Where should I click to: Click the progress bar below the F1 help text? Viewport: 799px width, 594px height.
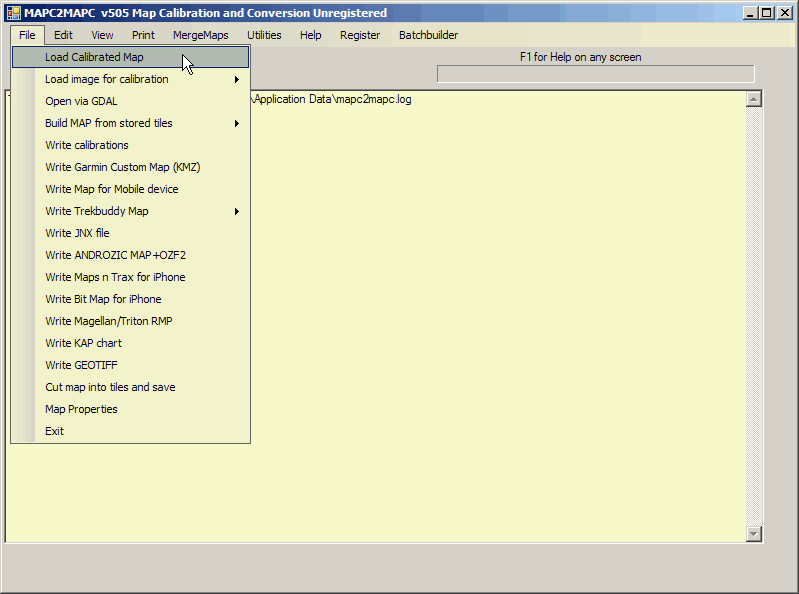(x=595, y=74)
